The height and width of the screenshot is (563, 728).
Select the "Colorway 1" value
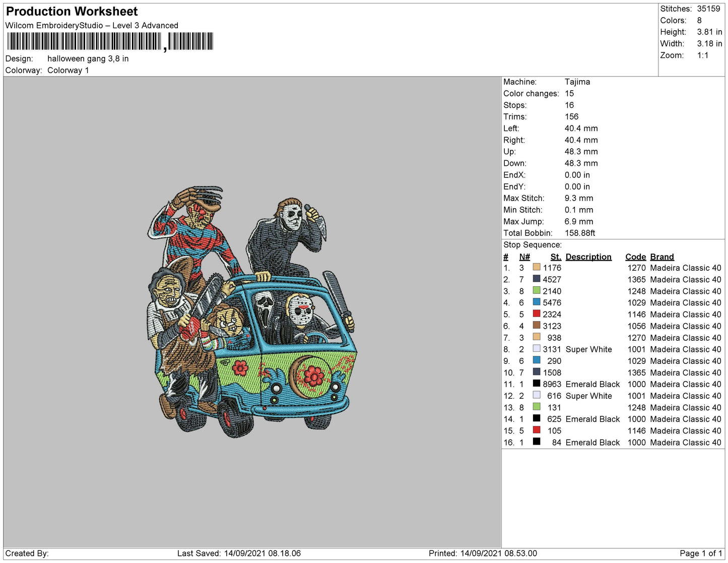pyautogui.click(x=68, y=70)
